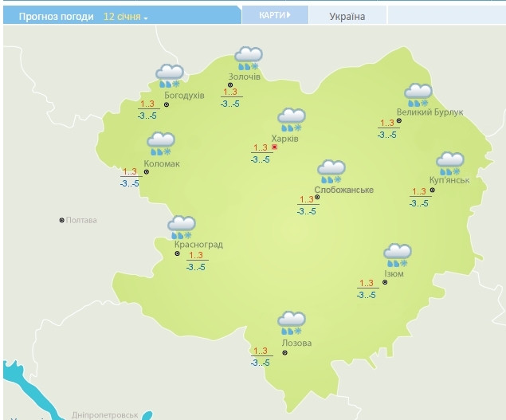Open the Харків city forecast link
This screenshot has width=506, height=420.
[285, 139]
